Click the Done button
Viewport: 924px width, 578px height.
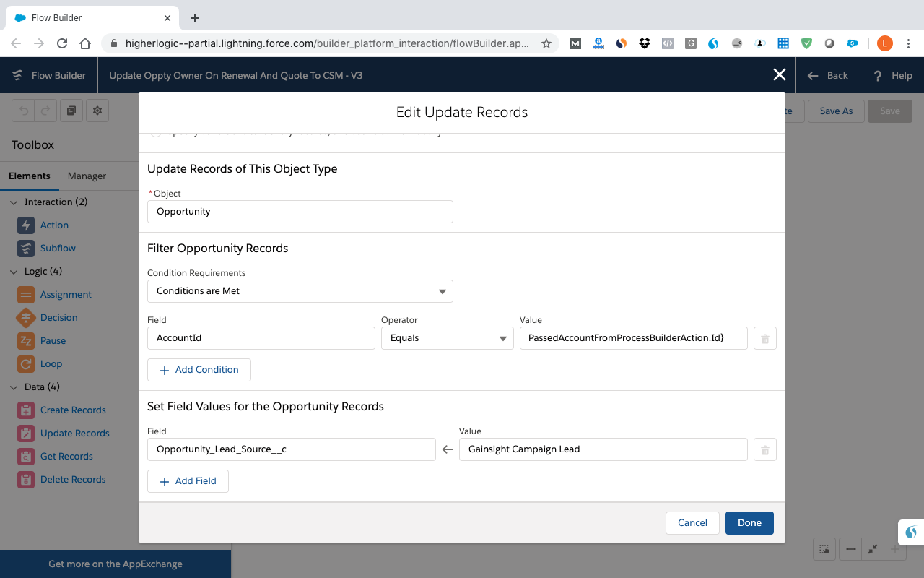749,523
